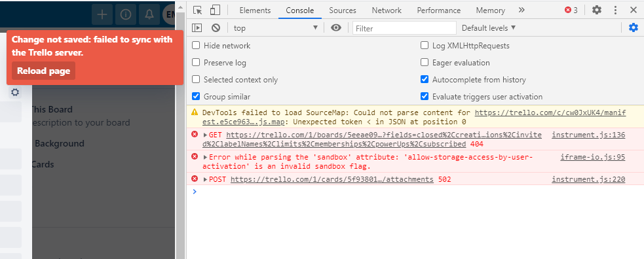The width and height of the screenshot is (644, 259).
Task: Click the blue console settings gear
Action: pos(634,27)
